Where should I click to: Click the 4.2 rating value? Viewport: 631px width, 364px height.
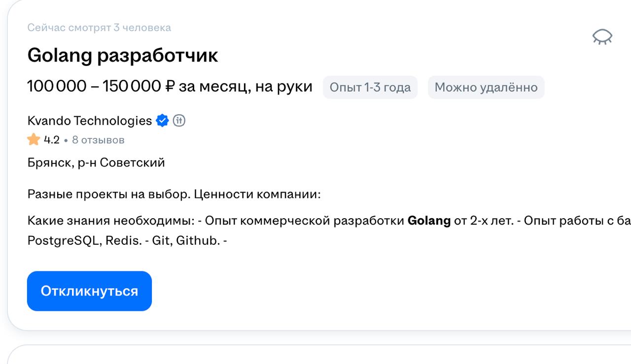coord(51,140)
